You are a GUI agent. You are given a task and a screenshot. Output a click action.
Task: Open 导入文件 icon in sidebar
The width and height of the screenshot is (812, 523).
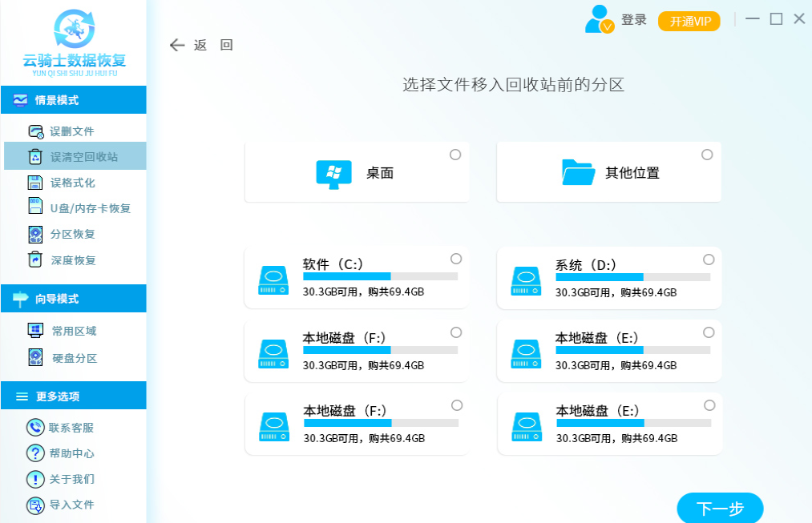35,505
